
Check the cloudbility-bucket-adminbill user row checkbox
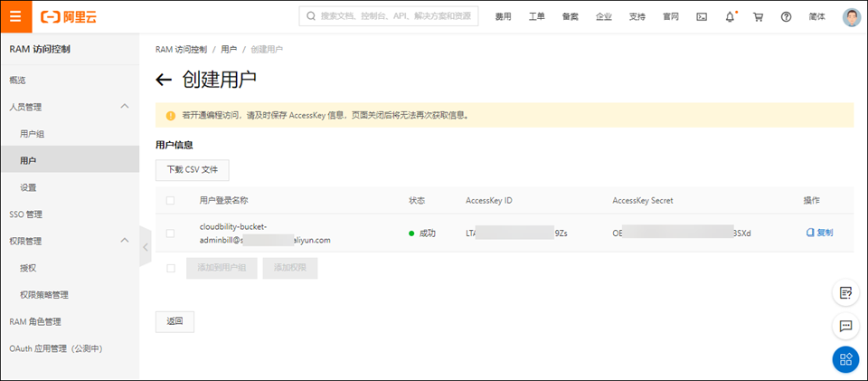[171, 233]
